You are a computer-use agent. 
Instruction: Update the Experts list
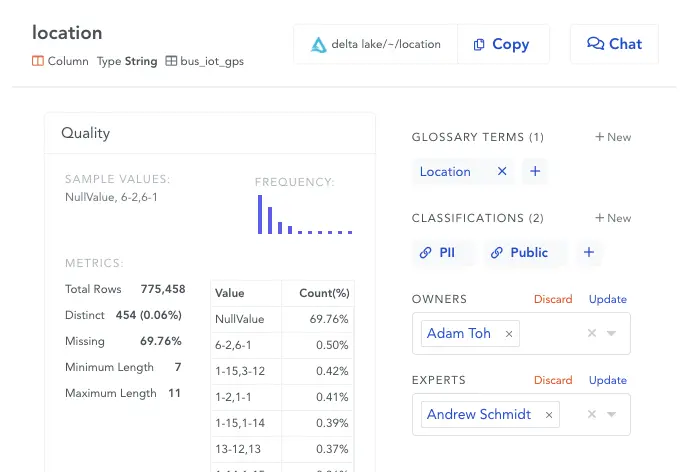click(x=608, y=380)
